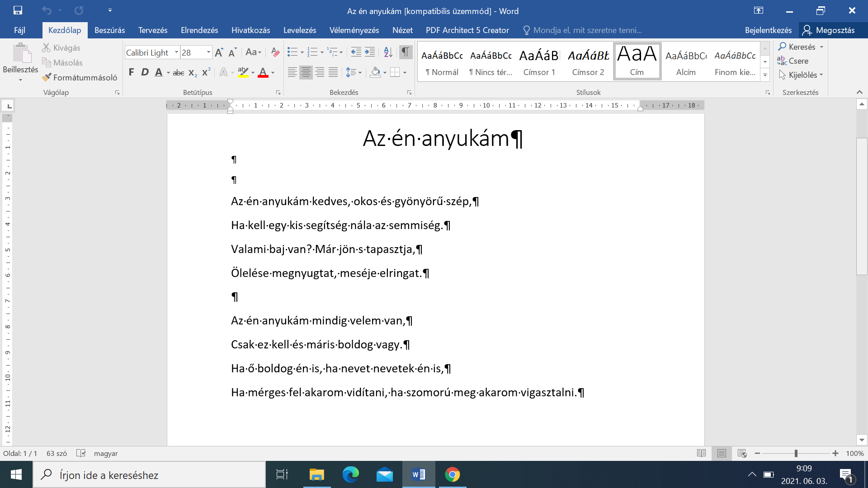Align text right
868x488 pixels.
pyautogui.click(x=320, y=72)
